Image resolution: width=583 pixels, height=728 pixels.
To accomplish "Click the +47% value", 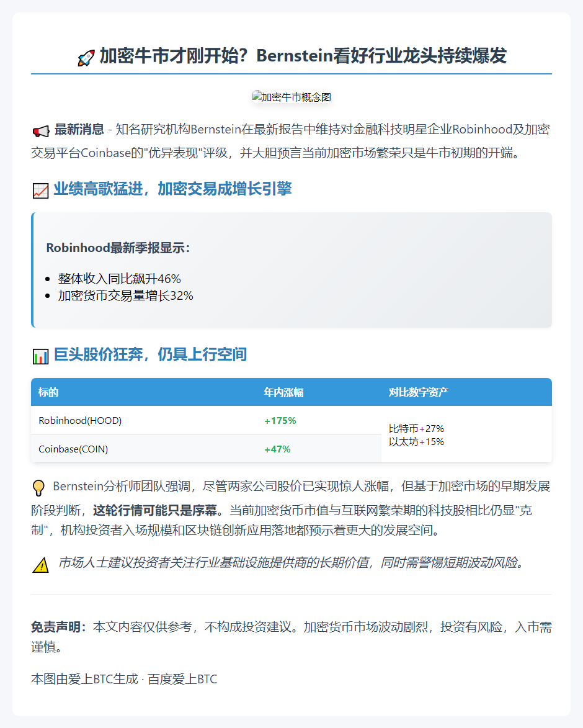I will click(x=277, y=449).
